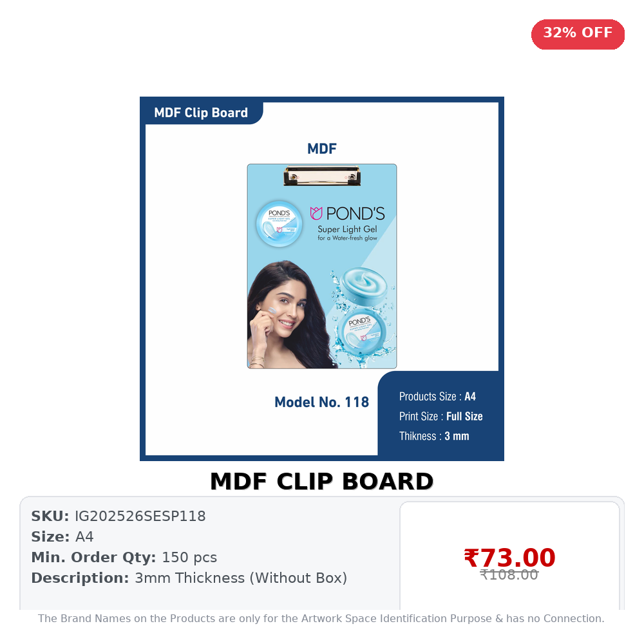Click the Model No. 118 text
The image size is (644, 644).
tap(321, 402)
